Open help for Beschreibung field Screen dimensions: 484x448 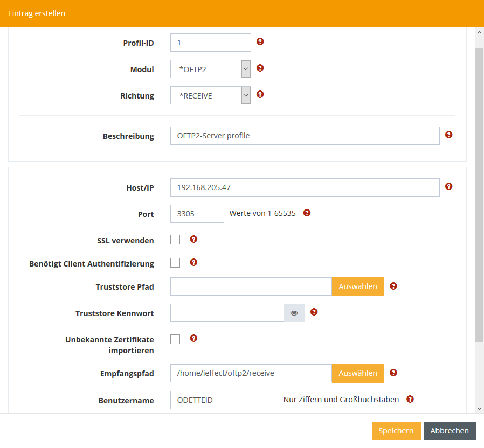(x=449, y=135)
